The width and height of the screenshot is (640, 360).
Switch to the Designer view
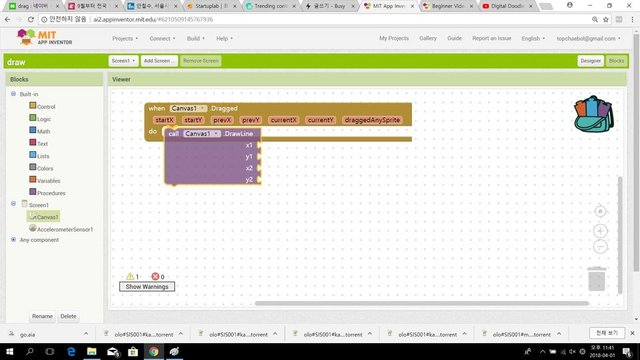click(590, 61)
